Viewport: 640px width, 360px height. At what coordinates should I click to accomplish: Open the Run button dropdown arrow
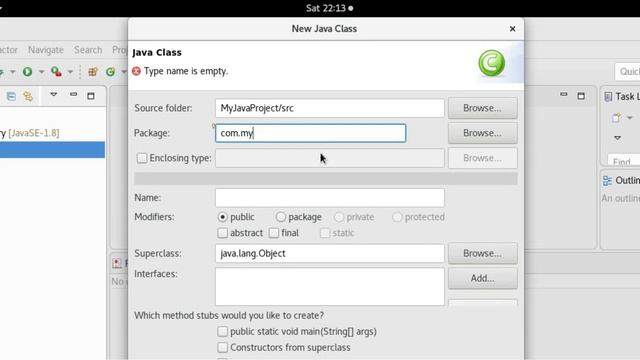pyautogui.click(x=41, y=72)
